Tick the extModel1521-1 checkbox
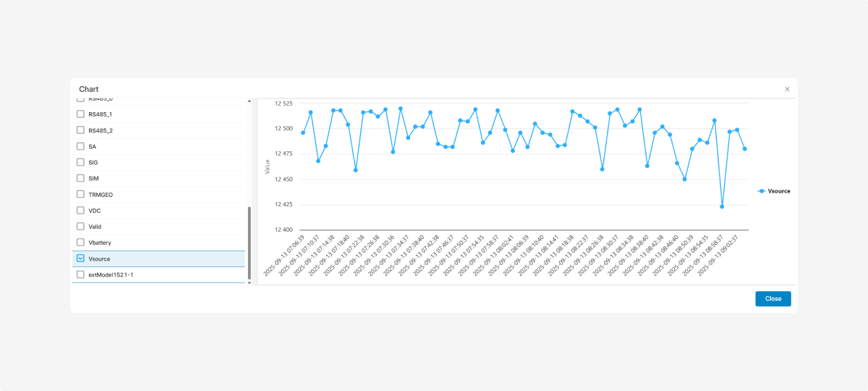Screen dimensions: 868x391 coord(80,274)
